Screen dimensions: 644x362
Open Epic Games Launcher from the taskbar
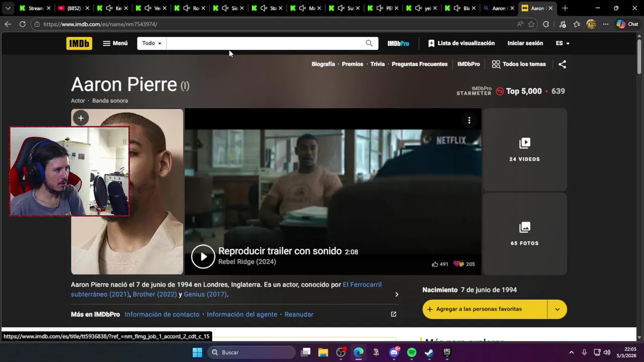click(447, 352)
